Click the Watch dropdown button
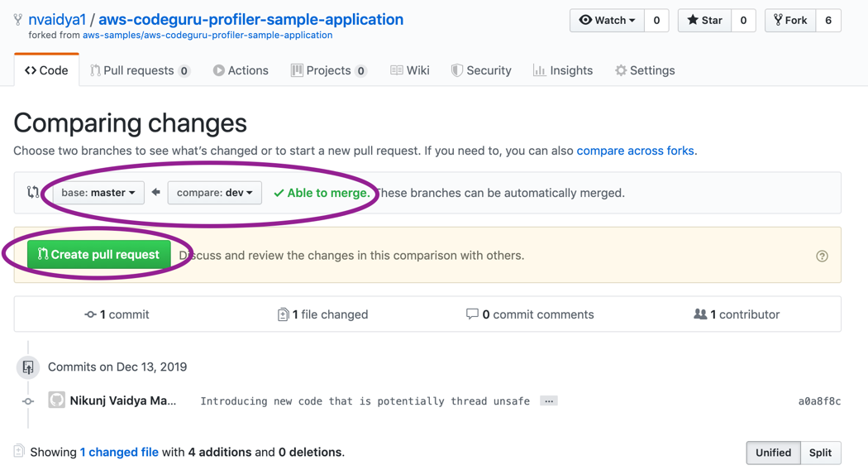Screen dimensions: 868x470 click(x=607, y=21)
